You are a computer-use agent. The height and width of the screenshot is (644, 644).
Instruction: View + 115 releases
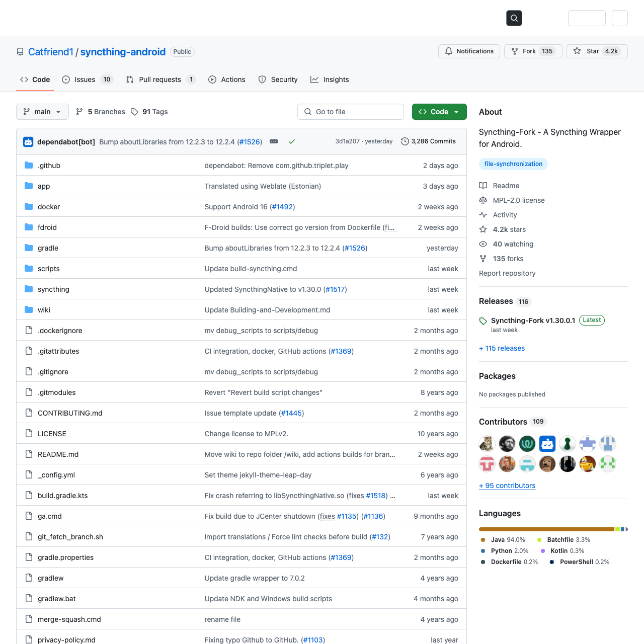click(502, 348)
